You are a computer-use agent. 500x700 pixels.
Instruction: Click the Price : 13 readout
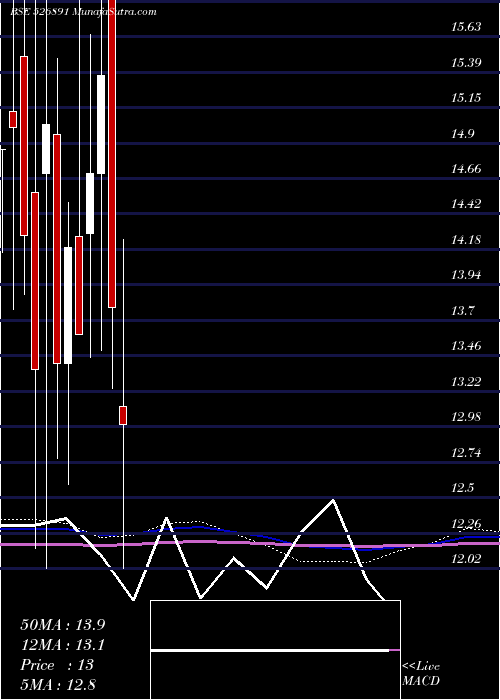57,665
